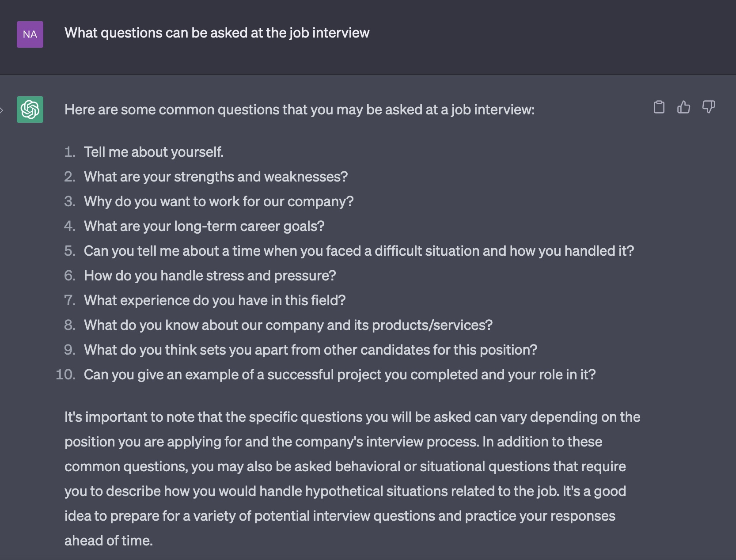Image resolution: width=736 pixels, height=560 pixels.
Task: Click 'What are your long-term career goals?'
Action: 204,226
